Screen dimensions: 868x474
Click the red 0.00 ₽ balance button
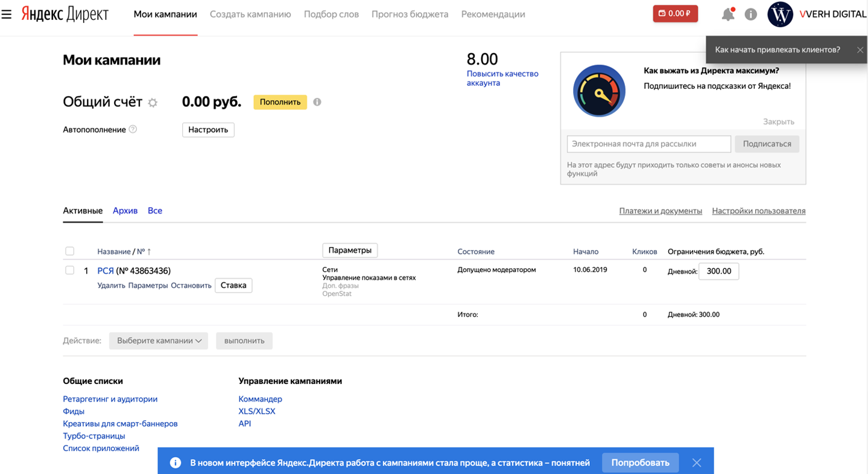coord(675,13)
